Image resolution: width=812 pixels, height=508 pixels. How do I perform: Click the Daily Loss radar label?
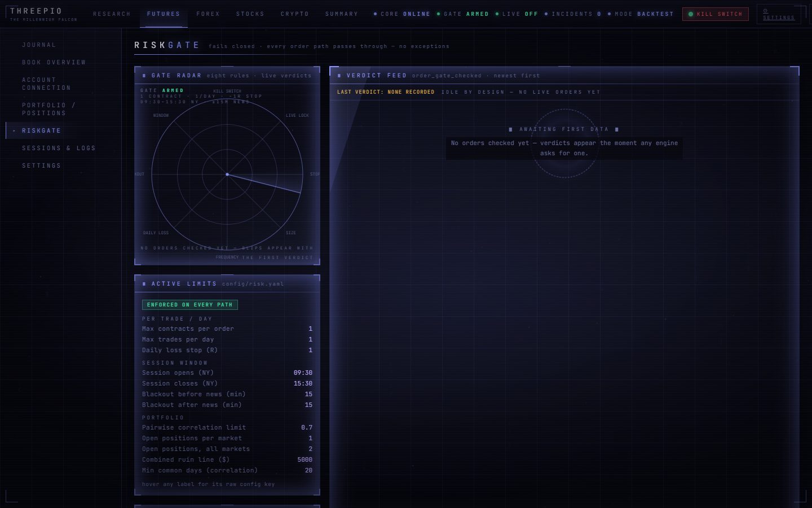(x=156, y=233)
